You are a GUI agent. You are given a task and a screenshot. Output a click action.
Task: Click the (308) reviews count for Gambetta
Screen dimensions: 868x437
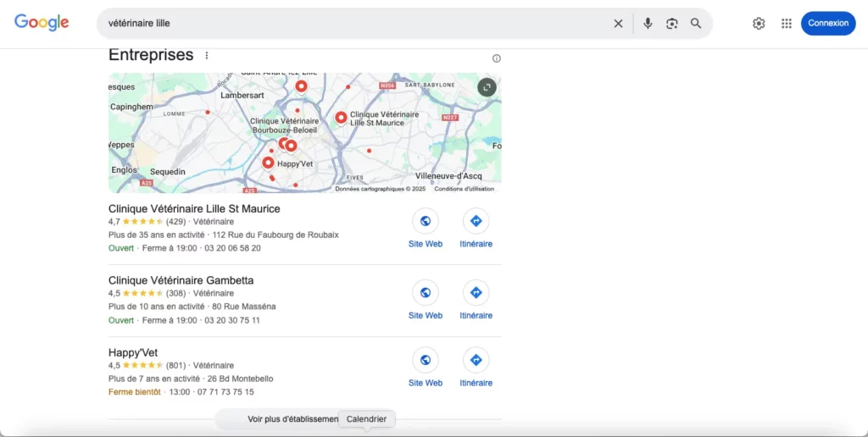tap(176, 293)
